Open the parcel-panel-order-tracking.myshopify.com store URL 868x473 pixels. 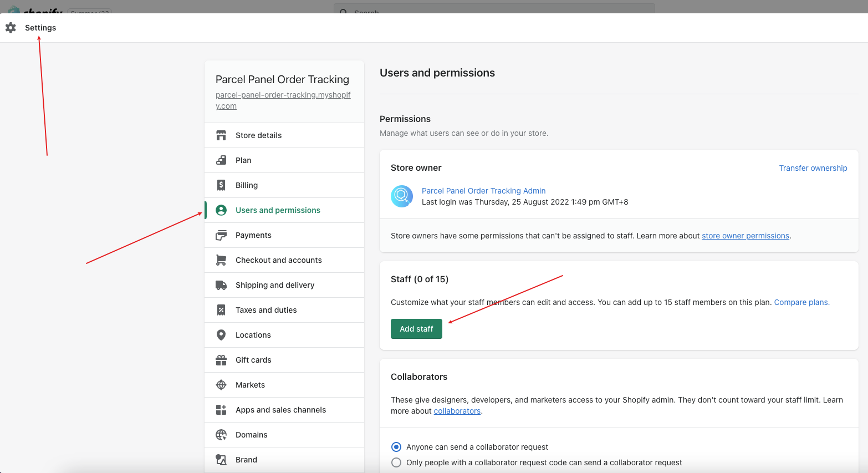(x=283, y=100)
